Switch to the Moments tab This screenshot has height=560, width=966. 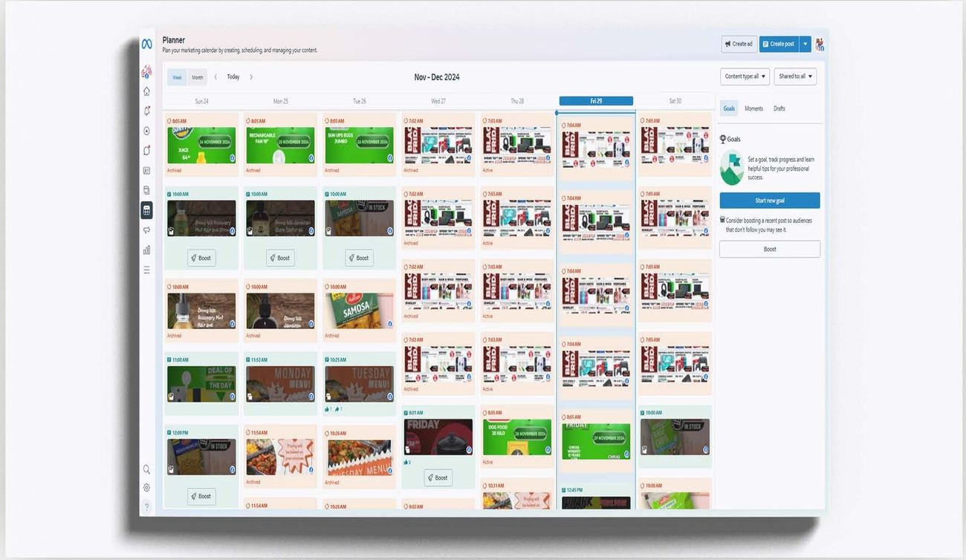click(753, 108)
